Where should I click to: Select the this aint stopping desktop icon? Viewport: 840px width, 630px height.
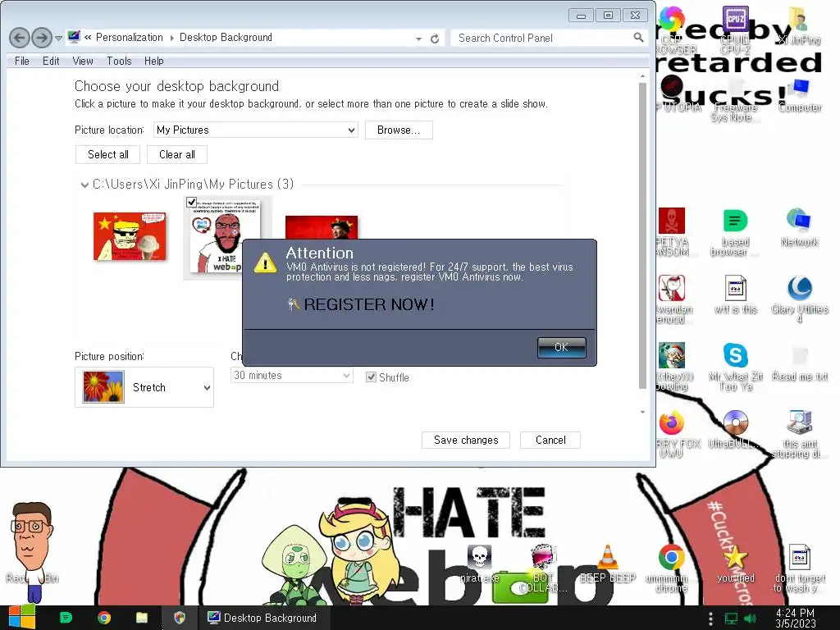pos(799,434)
